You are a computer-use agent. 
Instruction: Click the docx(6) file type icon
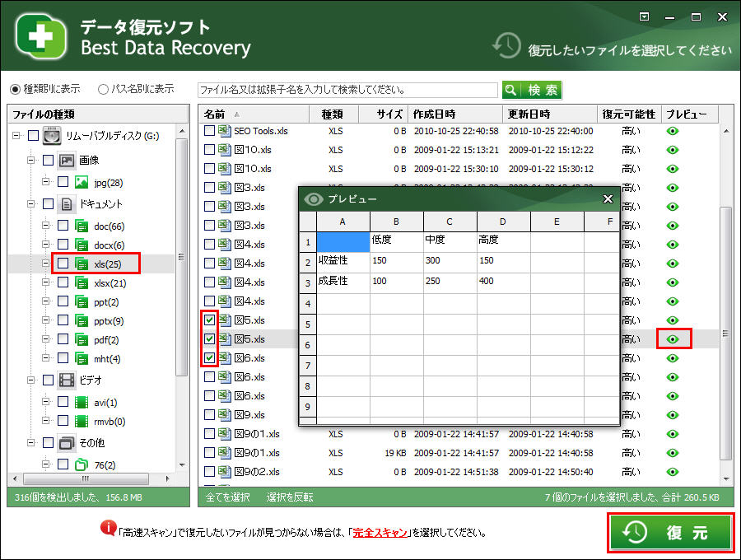click(82, 245)
